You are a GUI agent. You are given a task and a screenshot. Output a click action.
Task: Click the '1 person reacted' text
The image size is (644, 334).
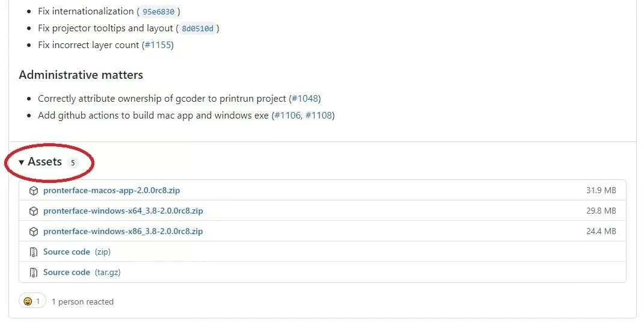tap(82, 302)
